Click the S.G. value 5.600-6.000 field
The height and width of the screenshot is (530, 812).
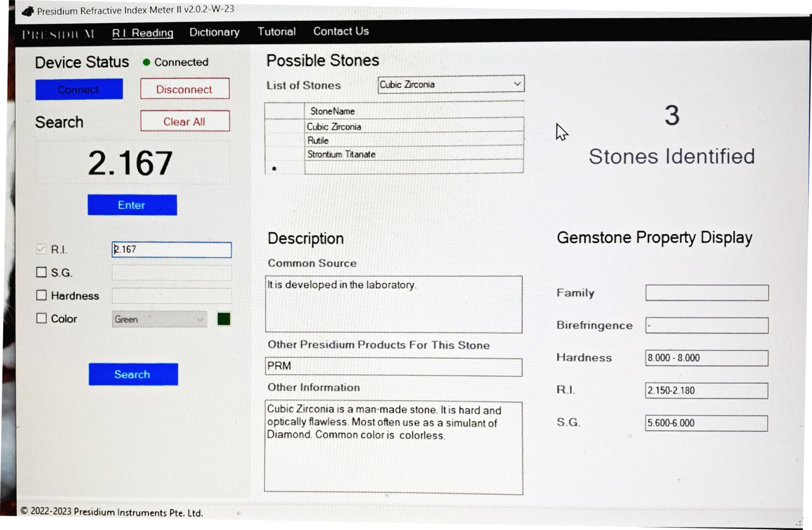(x=707, y=423)
